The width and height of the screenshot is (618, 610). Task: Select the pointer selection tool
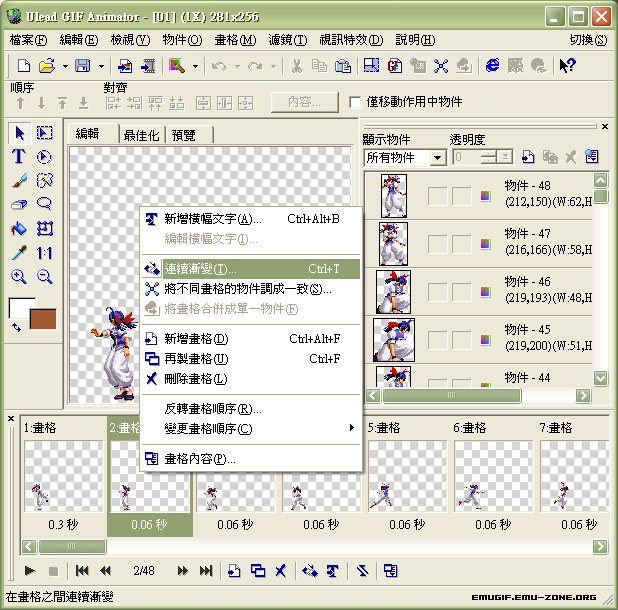coord(19,133)
